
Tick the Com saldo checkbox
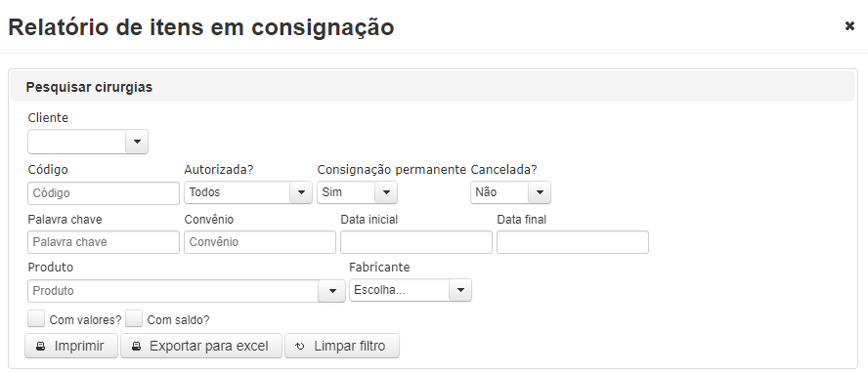(x=134, y=319)
